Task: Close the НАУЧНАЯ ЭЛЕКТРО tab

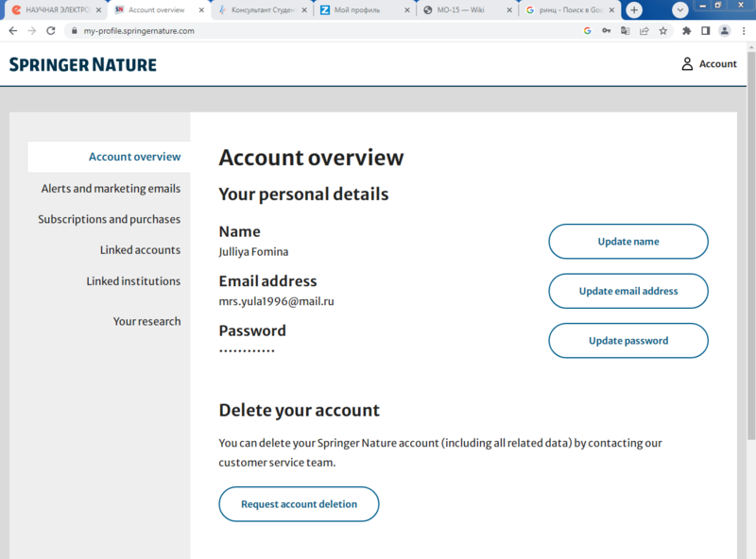Action: pyautogui.click(x=98, y=9)
